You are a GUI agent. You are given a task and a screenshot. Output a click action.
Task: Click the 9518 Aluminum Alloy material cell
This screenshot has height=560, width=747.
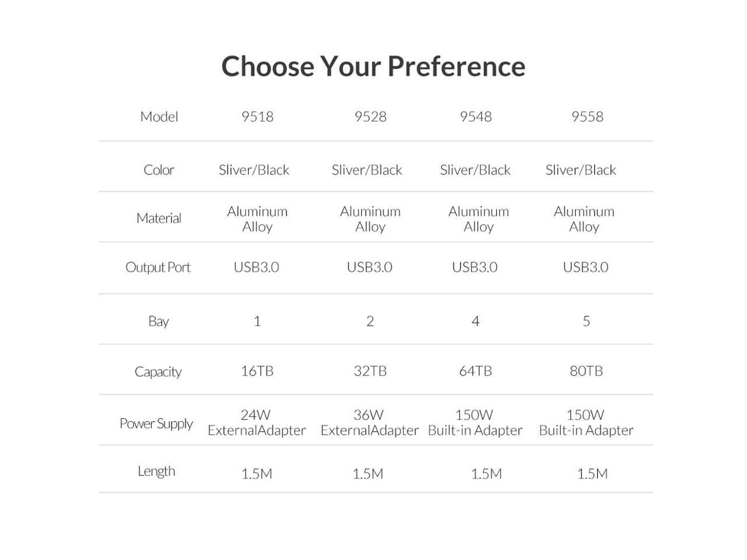click(x=257, y=219)
